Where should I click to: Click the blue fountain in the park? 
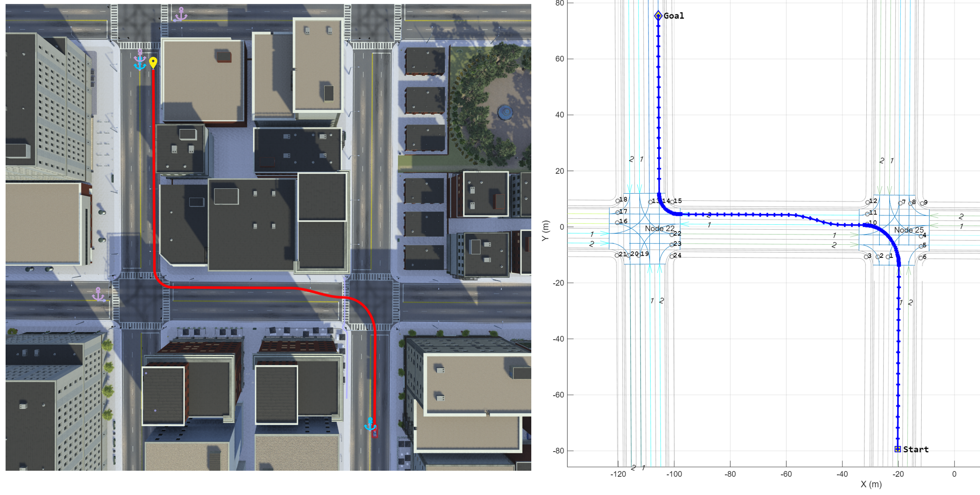coord(505,112)
